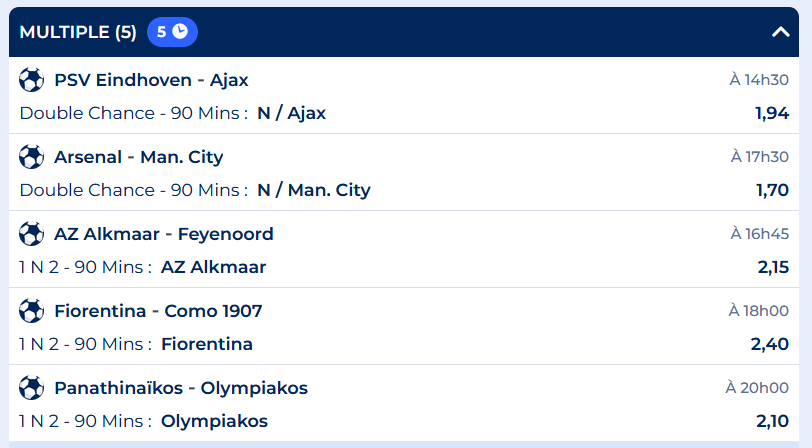Click the À 14h30 kickoff time
812x448 pixels.
pos(759,80)
